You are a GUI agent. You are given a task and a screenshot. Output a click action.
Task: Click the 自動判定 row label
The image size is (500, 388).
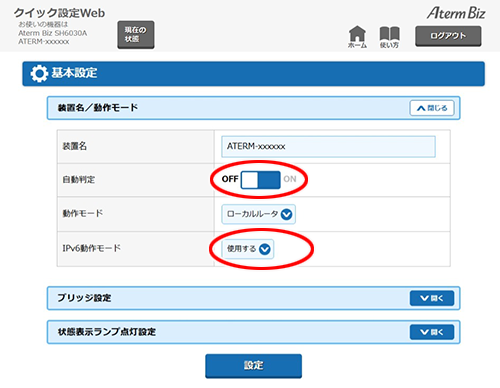click(79, 180)
